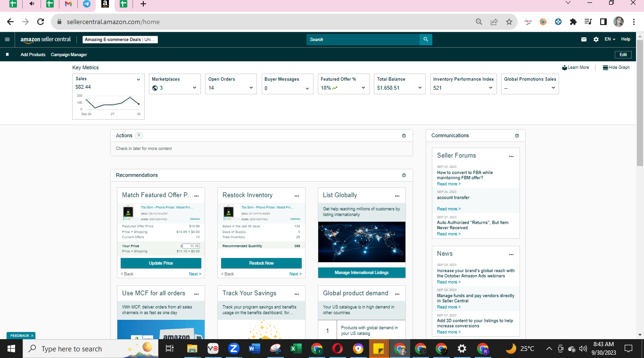Click the bookmark flag icon beside Add Products
This screenshot has height=358, width=644.
7,55
